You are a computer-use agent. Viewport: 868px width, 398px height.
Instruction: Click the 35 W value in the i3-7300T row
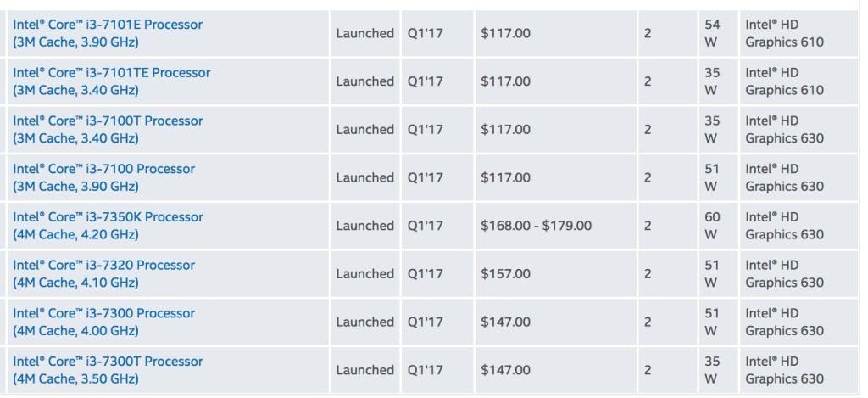tap(712, 370)
